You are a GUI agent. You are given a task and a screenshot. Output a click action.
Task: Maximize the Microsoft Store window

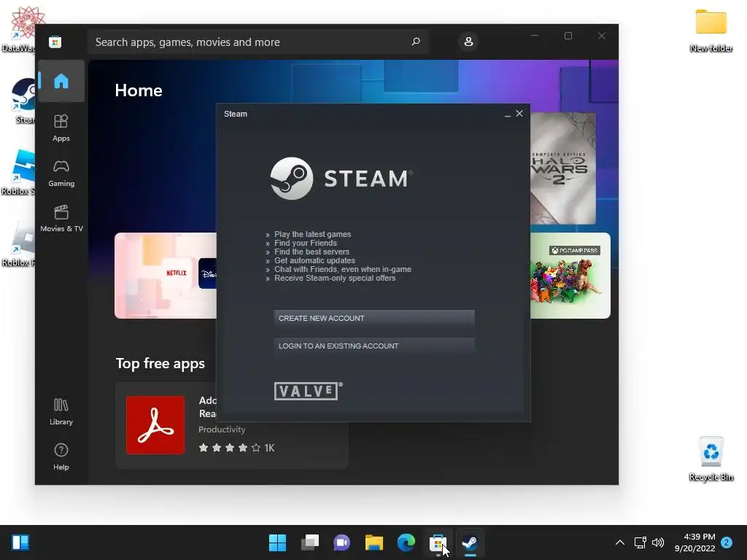tap(568, 36)
